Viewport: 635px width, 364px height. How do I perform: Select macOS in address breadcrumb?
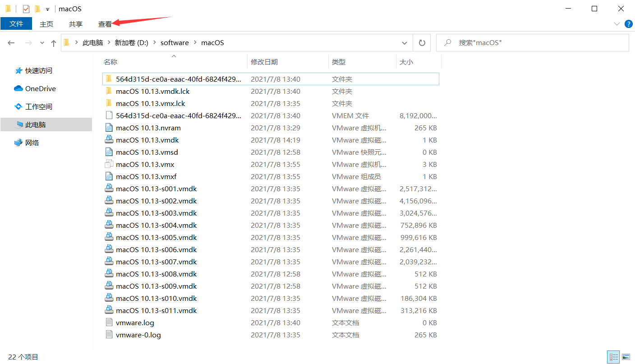point(212,43)
